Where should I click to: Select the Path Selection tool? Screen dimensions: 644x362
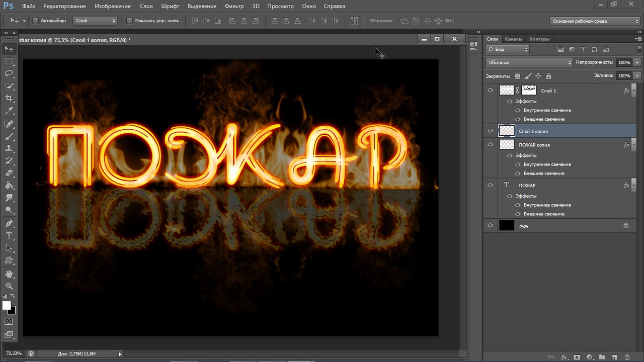point(9,248)
